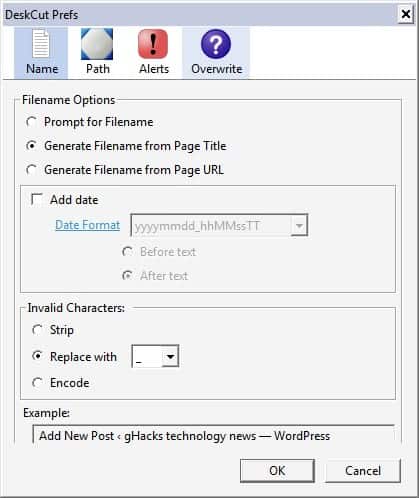Viewport: 419px width, 498px height.
Task: Open the Path settings icon
Action: (x=97, y=44)
